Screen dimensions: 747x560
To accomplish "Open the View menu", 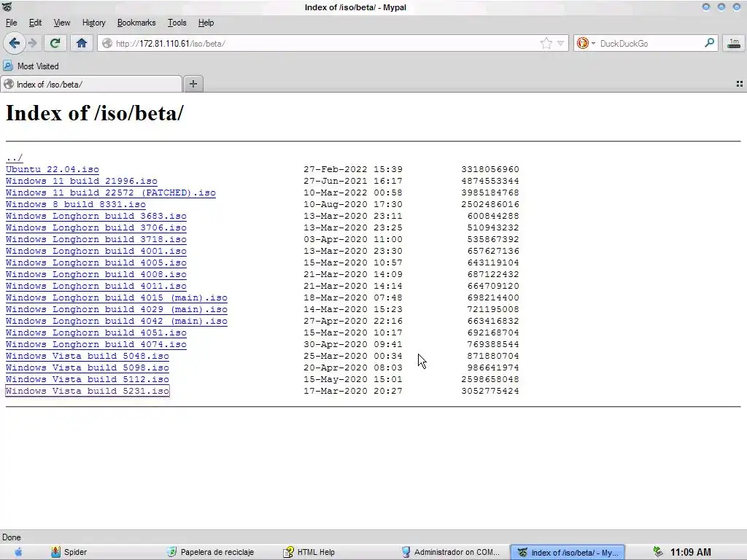I will pos(61,23).
